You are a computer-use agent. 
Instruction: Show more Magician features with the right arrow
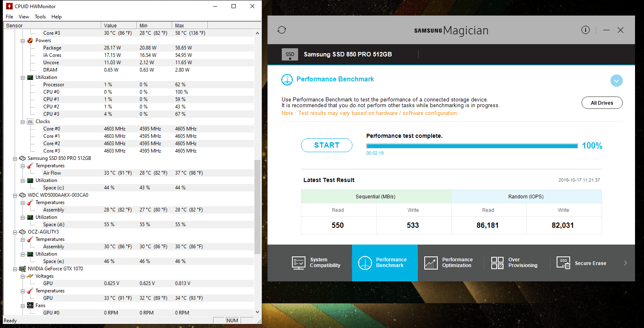pos(625,263)
